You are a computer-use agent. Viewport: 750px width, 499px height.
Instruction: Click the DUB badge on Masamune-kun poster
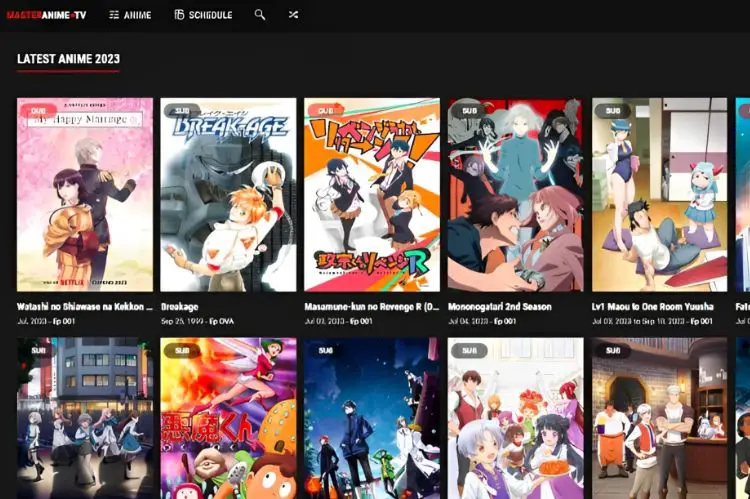(x=326, y=111)
